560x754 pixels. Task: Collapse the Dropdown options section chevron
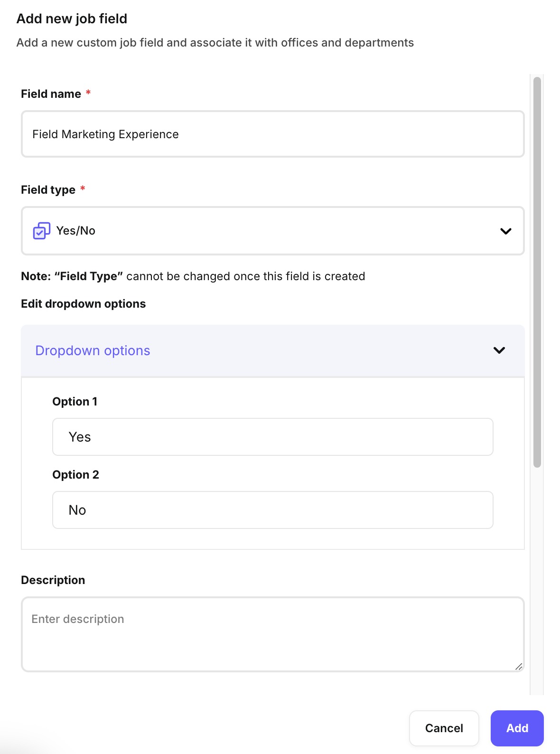click(499, 350)
